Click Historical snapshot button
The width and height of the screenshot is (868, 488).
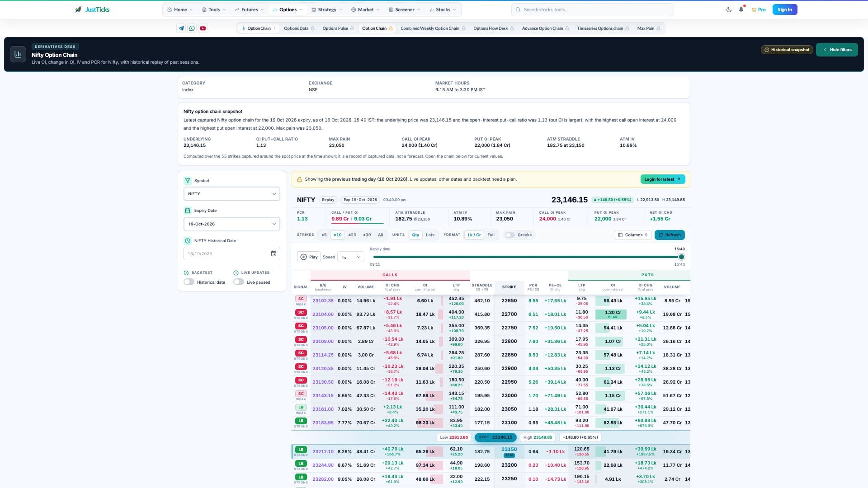(787, 50)
